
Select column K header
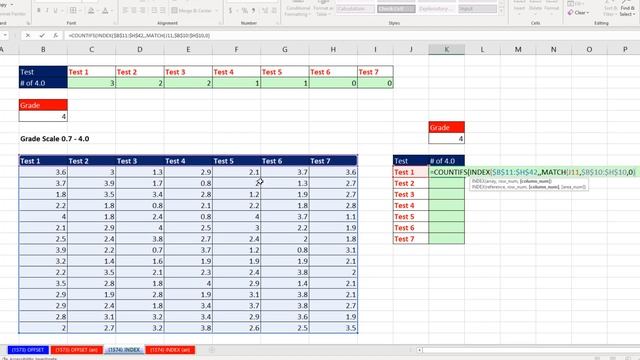447,49
